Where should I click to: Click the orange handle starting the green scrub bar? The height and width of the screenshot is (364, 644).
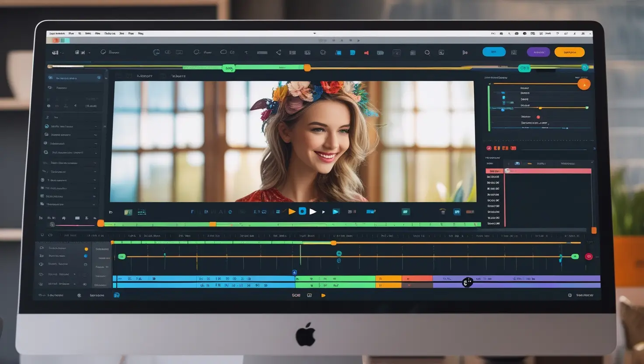click(x=101, y=224)
